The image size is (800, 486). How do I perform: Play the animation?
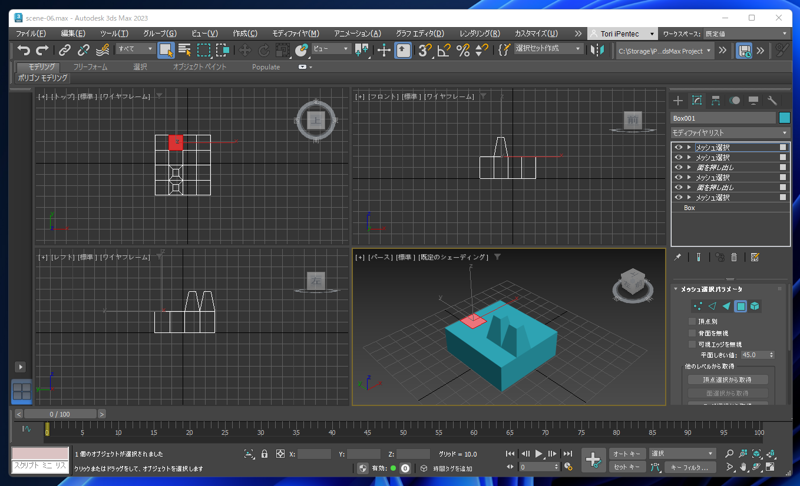point(539,453)
